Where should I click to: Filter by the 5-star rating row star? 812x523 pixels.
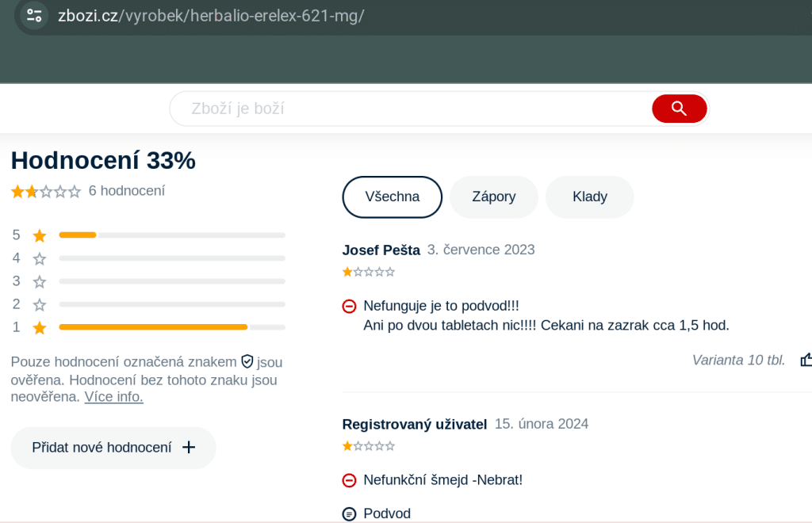click(x=40, y=236)
